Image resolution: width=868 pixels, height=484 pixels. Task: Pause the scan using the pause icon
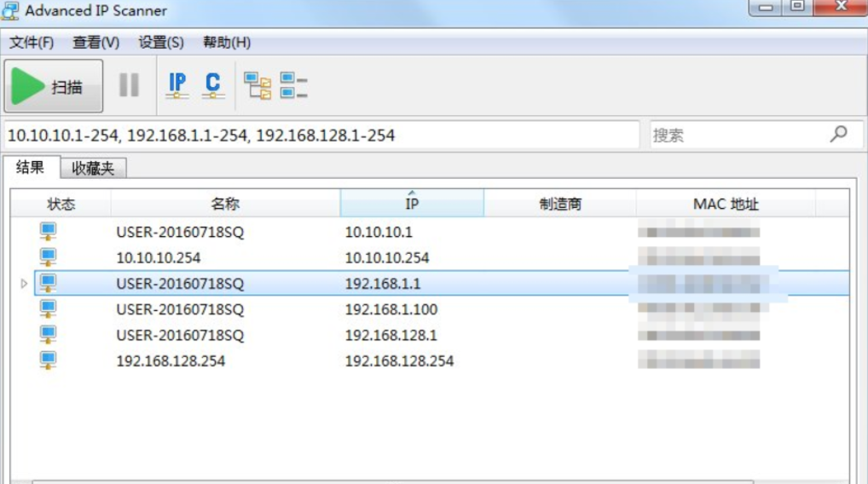tap(129, 85)
